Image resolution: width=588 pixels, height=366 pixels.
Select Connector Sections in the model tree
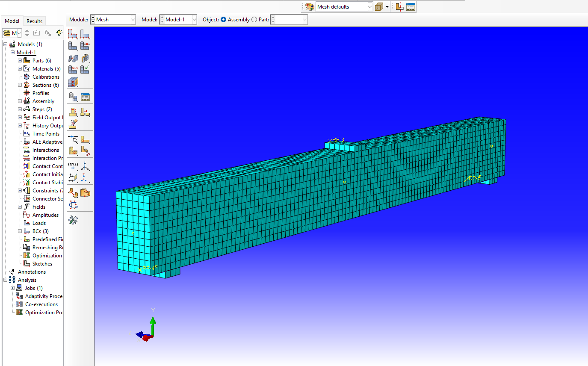(47, 199)
